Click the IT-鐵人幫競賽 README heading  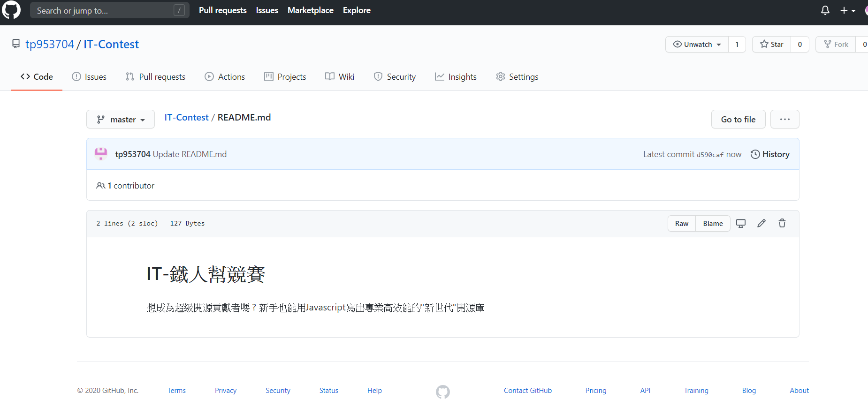206,274
